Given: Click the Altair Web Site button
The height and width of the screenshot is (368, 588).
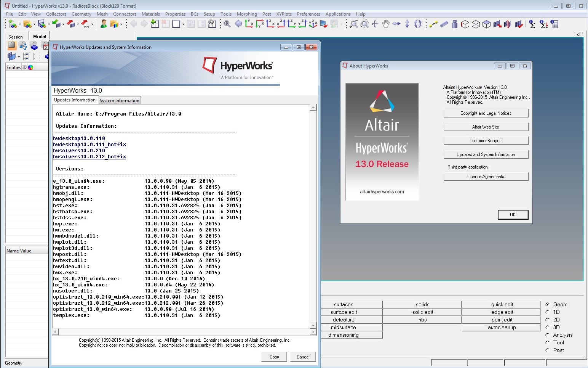Looking at the screenshot, I should coord(486,127).
